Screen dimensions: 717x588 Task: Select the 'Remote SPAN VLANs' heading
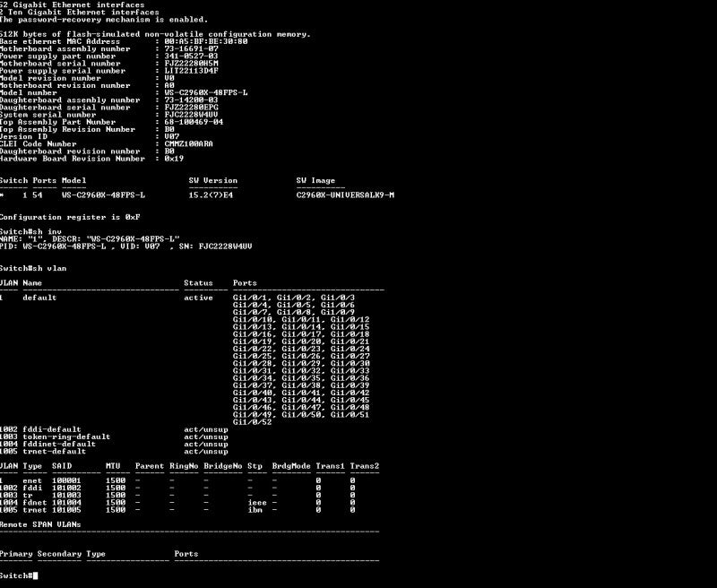[x=40, y=524]
